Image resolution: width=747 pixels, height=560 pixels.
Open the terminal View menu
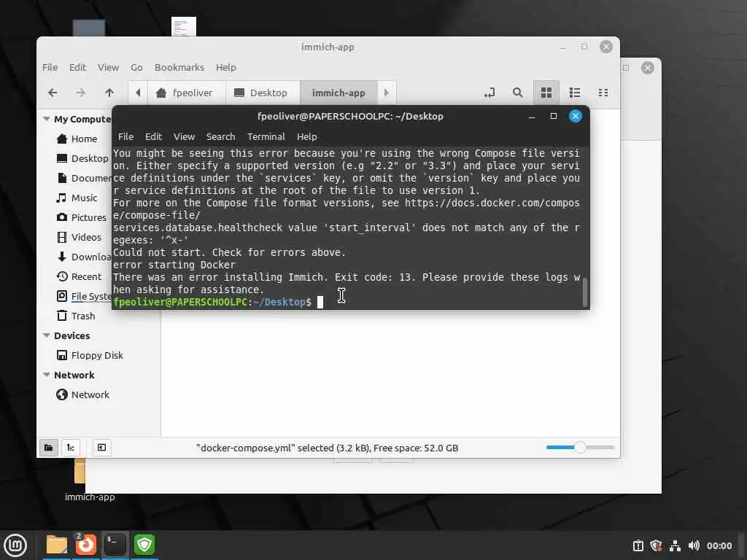pos(184,136)
